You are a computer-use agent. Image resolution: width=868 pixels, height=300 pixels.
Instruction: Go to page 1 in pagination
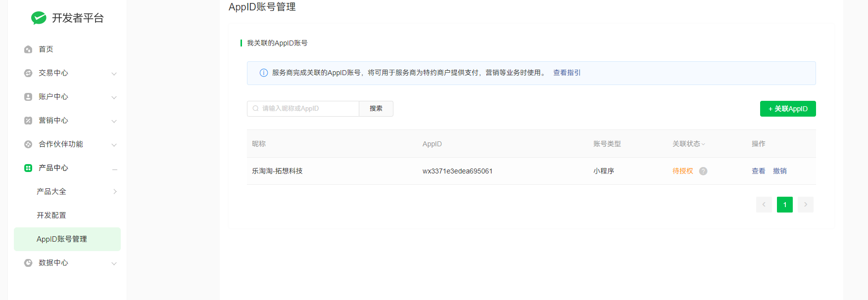(x=784, y=205)
